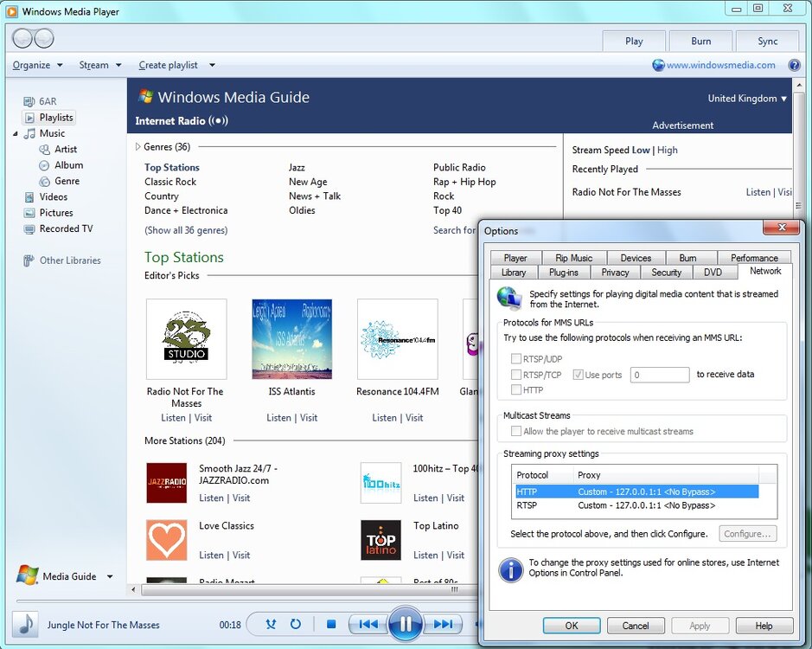This screenshot has width=812, height=649.
Task: Skip to next track
Action: click(443, 624)
